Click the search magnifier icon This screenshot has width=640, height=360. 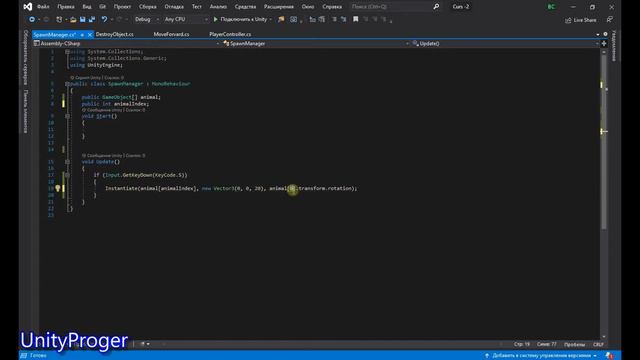436,7
